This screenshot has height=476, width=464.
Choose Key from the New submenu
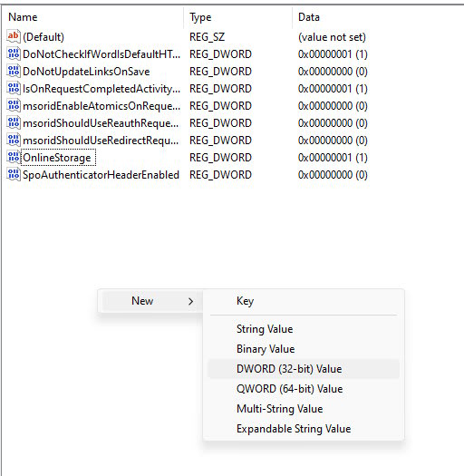[304, 301]
